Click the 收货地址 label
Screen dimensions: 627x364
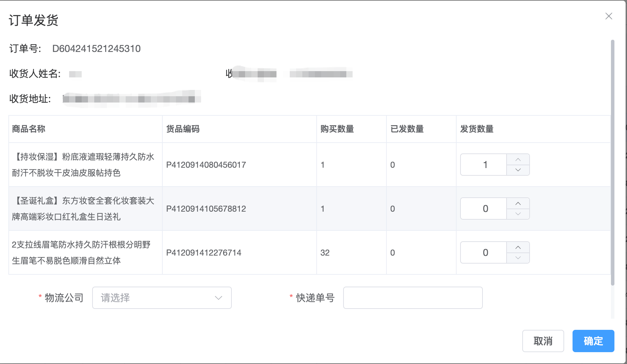(30, 99)
